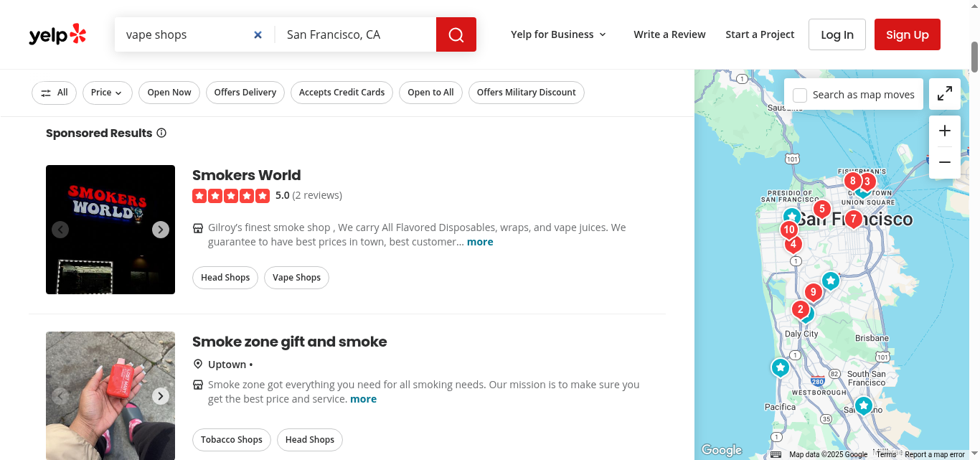Click the Smokers World 5.0 star rating
980x460 pixels.
click(x=231, y=195)
